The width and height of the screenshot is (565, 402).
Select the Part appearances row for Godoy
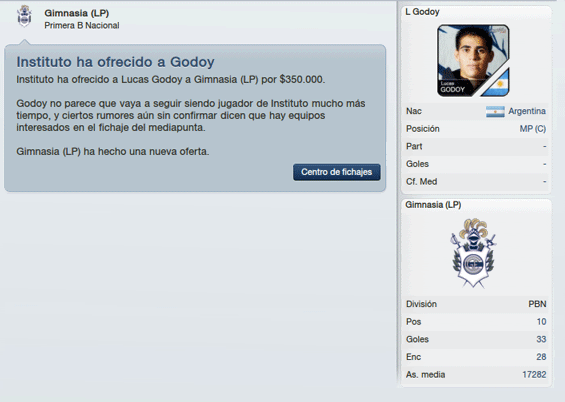tap(476, 147)
